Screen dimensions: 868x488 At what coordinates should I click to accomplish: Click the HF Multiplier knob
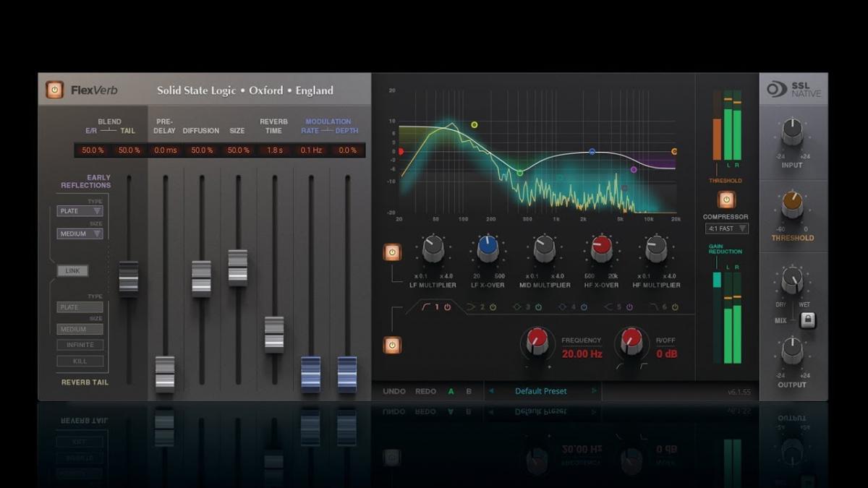pyautogui.click(x=656, y=249)
